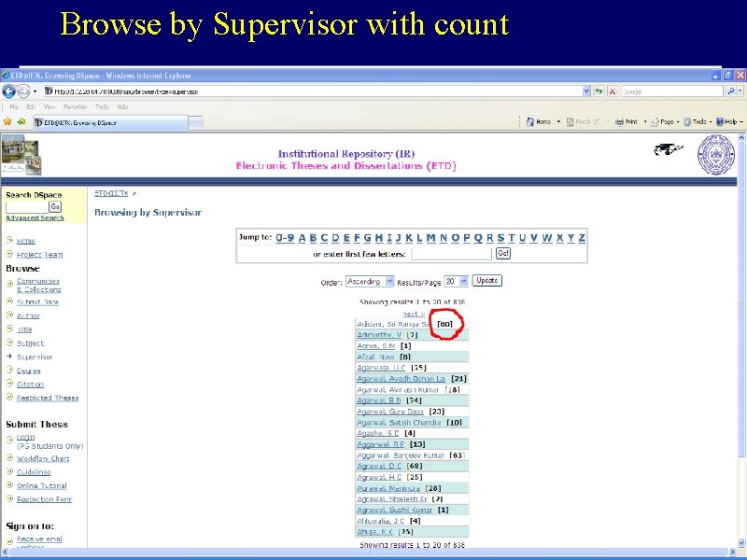Viewport: 747px width, 560px height.
Task: Open the Advanced Search link
Action: pos(35,217)
